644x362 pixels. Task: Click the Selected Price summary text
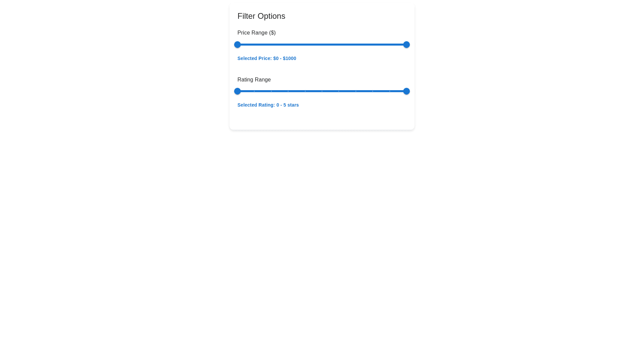267,58
